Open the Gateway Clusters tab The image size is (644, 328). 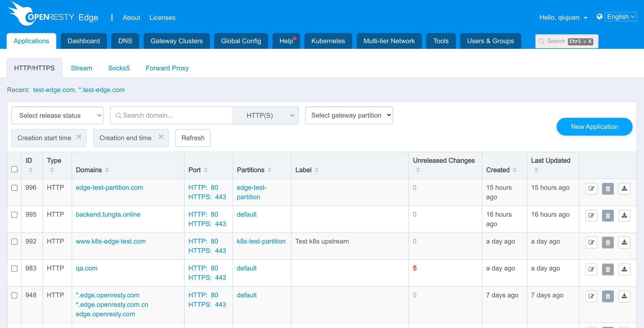pos(176,41)
